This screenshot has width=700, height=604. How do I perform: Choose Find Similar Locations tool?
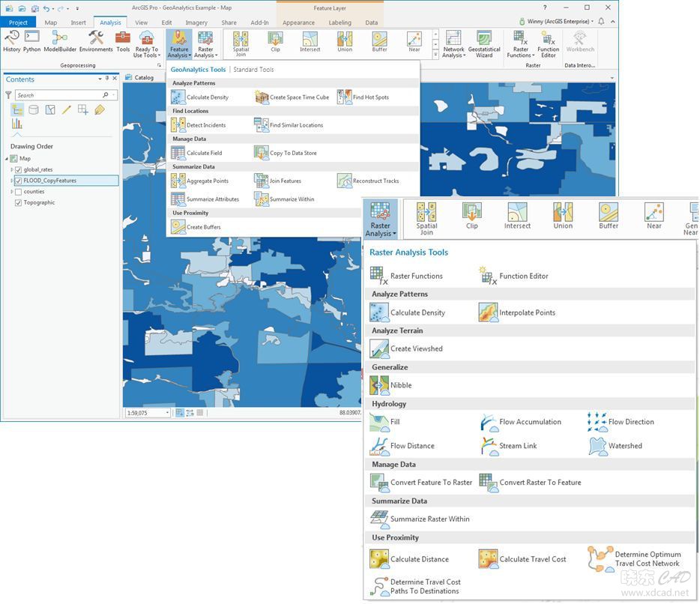[289, 125]
